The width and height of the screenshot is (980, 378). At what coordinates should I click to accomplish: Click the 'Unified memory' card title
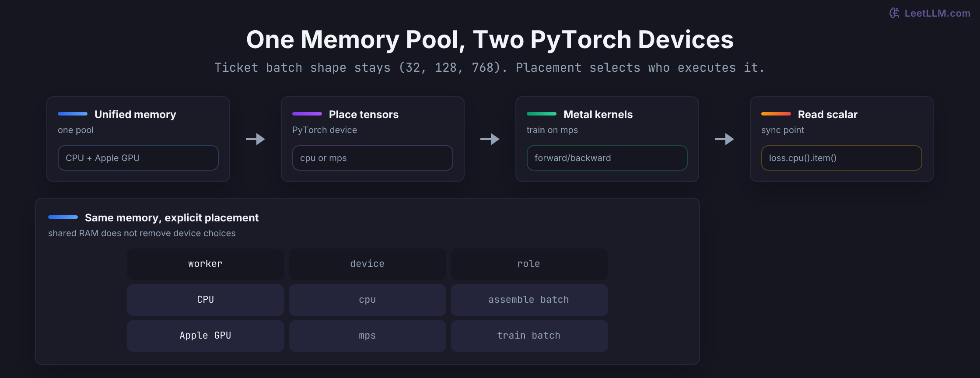[135, 115]
